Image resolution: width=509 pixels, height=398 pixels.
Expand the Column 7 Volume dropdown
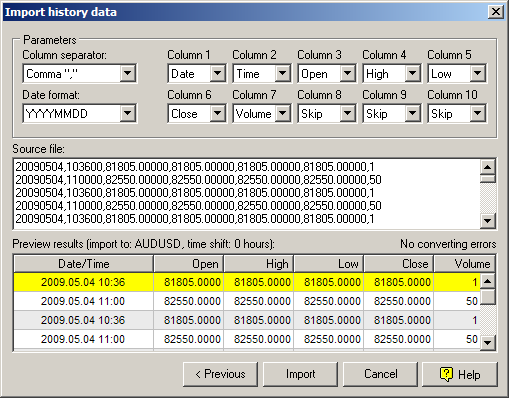(283, 113)
